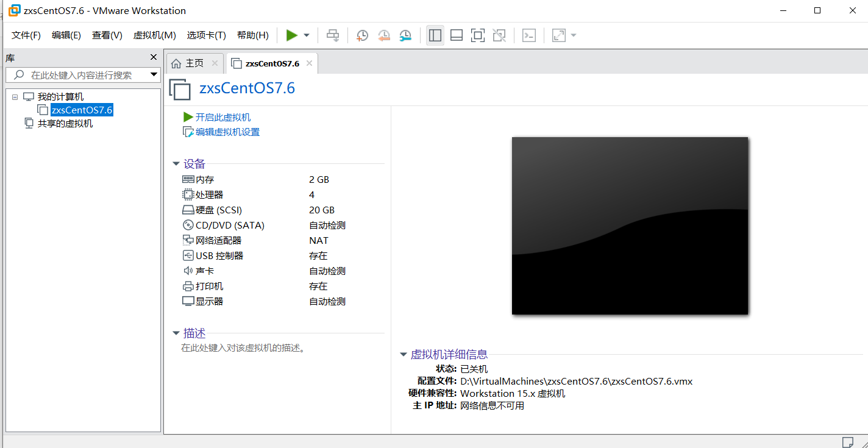Select 我的计算机 in the library tree

coord(60,97)
